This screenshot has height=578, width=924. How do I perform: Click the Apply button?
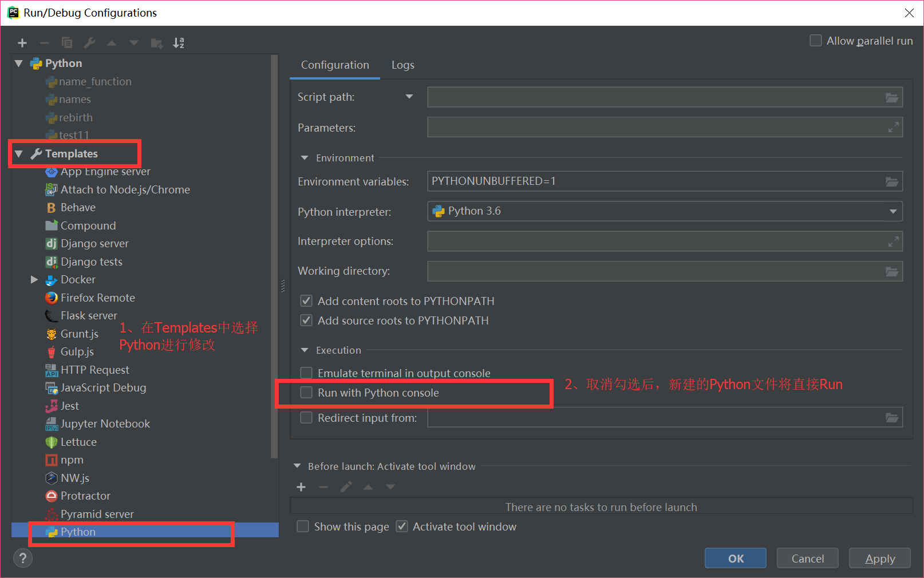point(880,559)
